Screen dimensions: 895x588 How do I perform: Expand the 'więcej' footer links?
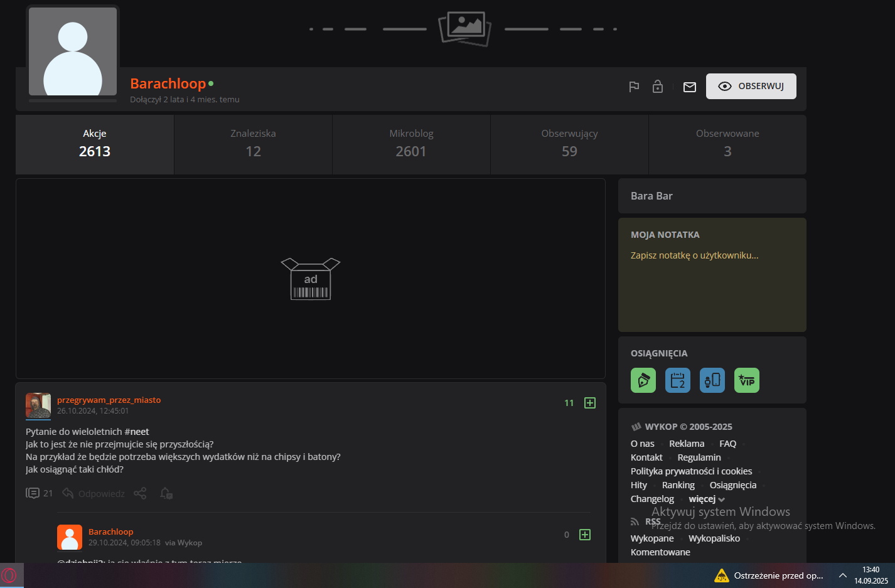click(706, 499)
